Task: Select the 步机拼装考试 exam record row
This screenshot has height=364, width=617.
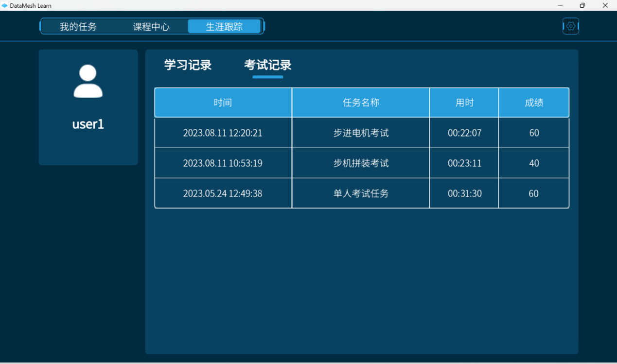Action: tap(360, 163)
